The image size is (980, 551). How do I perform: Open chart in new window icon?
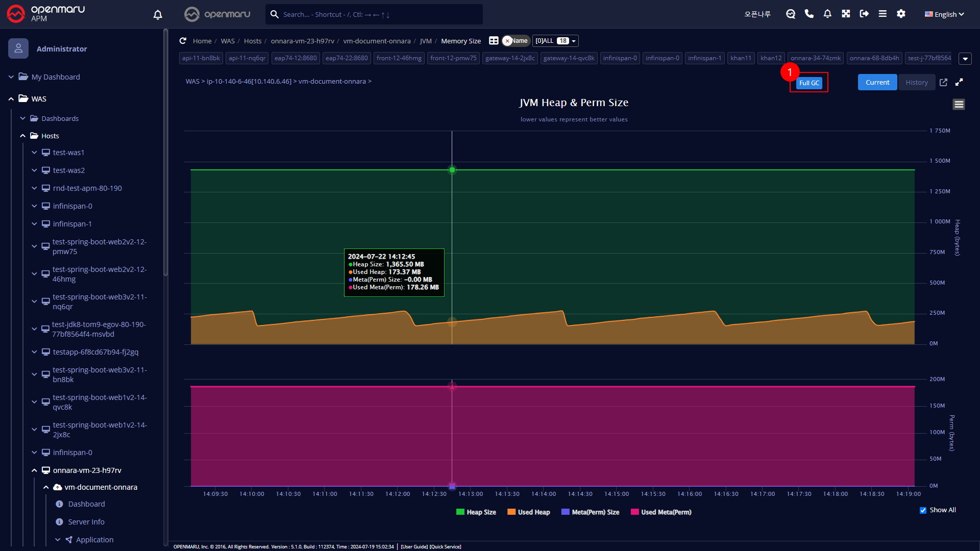click(943, 82)
